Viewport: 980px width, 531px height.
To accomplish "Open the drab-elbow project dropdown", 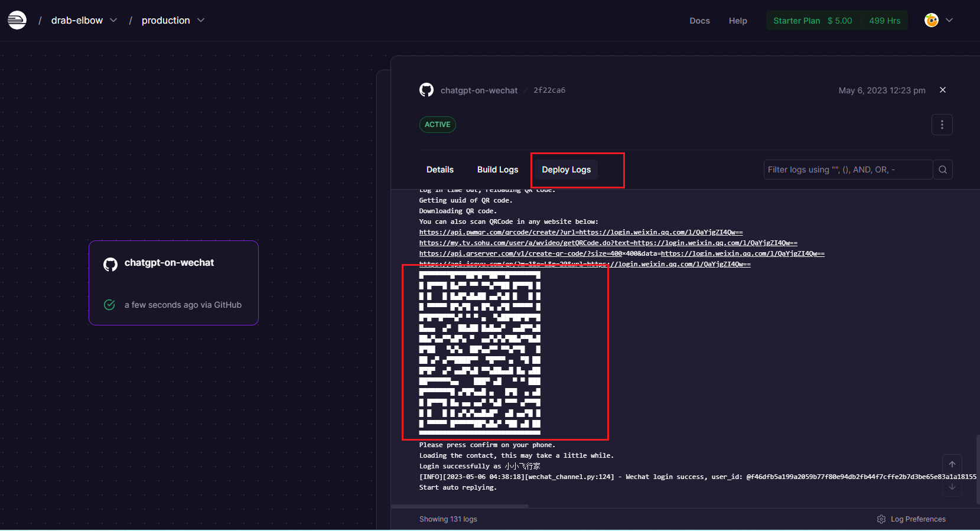I will [x=84, y=20].
